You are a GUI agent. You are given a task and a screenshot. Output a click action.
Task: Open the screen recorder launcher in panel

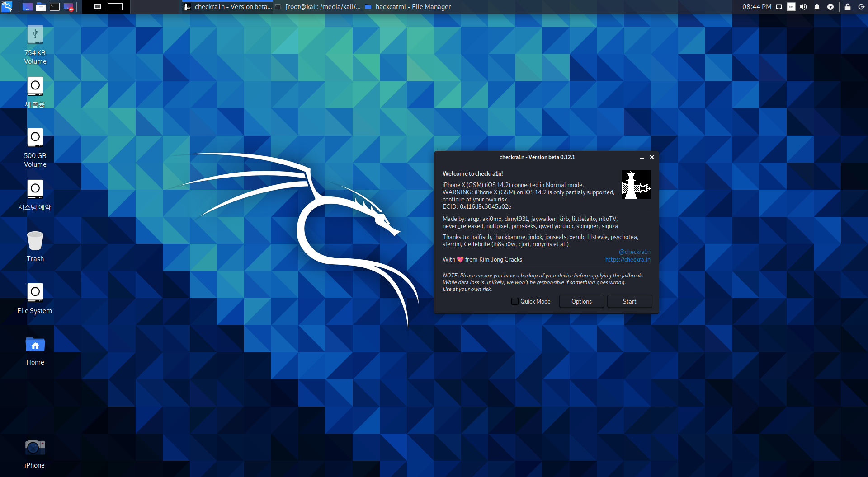(68, 7)
